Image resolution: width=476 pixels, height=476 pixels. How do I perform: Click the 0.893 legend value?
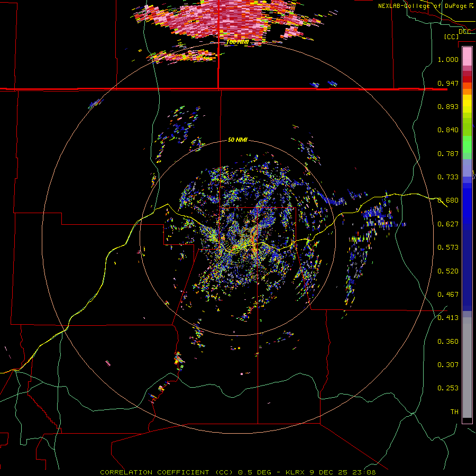pos(448,106)
